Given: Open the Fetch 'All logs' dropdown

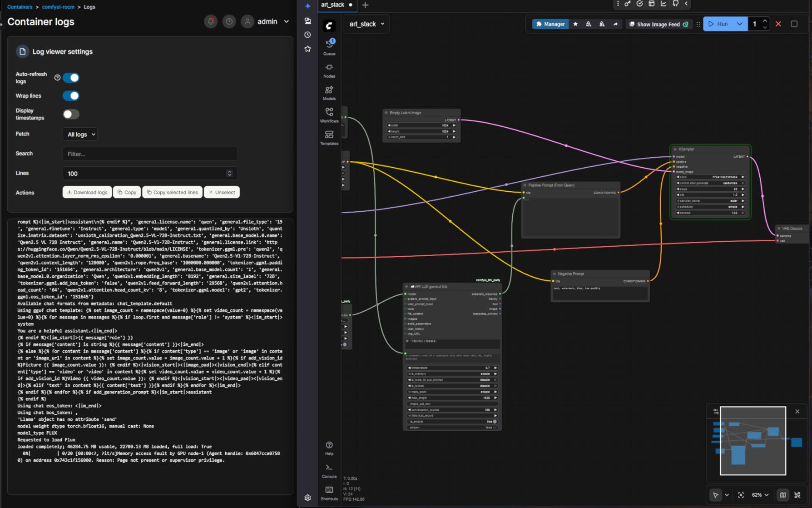Looking at the screenshot, I should coord(80,134).
